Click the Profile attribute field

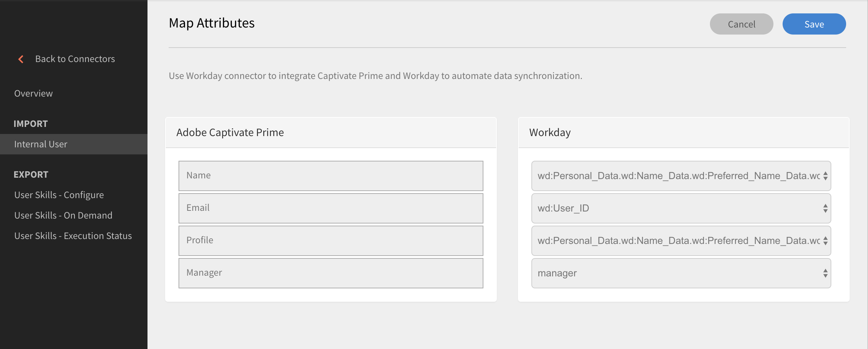click(331, 241)
